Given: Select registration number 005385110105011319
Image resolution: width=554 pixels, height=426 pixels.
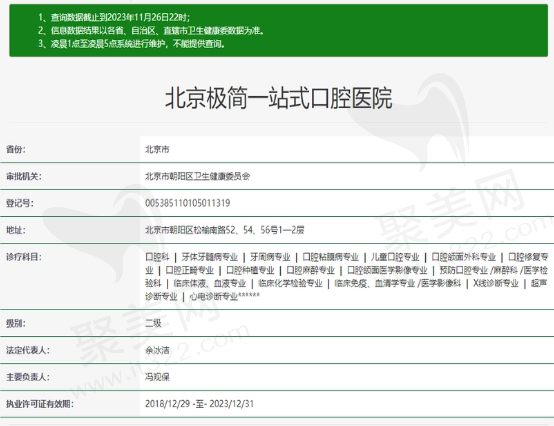Looking at the screenshot, I should click(x=188, y=203).
